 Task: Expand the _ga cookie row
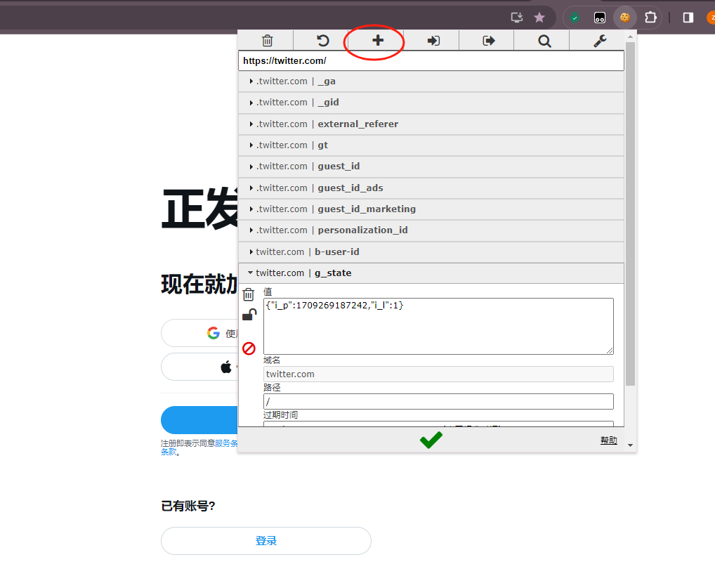coord(431,81)
